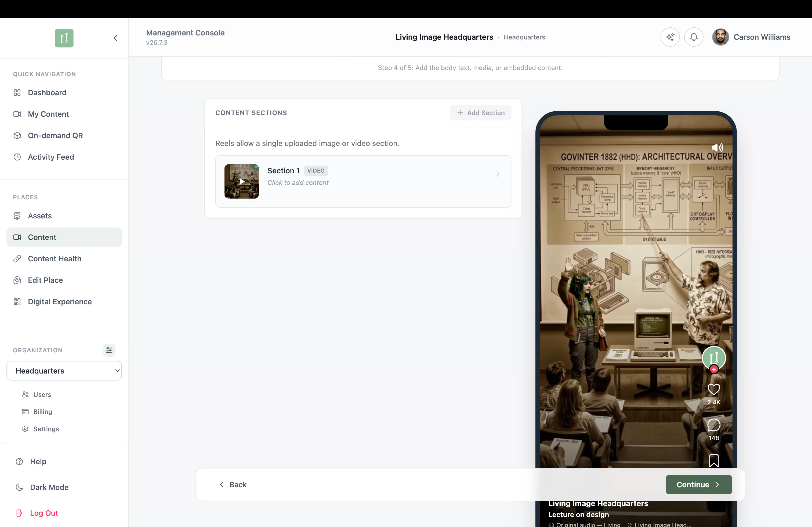Click the Activity Feed clock icon
Image resolution: width=812 pixels, height=527 pixels.
pyautogui.click(x=17, y=157)
